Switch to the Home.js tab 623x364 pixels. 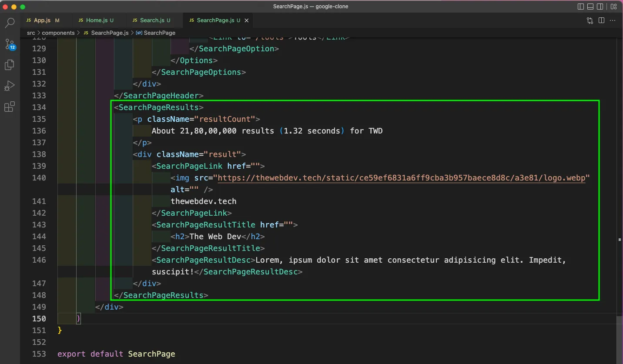coord(99,20)
